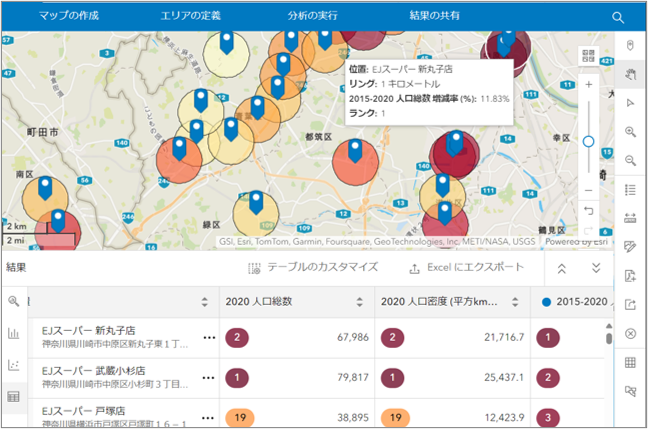The height and width of the screenshot is (429, 648).
Task: Open options for EJスーパー 新丸子店 row
Action: coord(209,337)
